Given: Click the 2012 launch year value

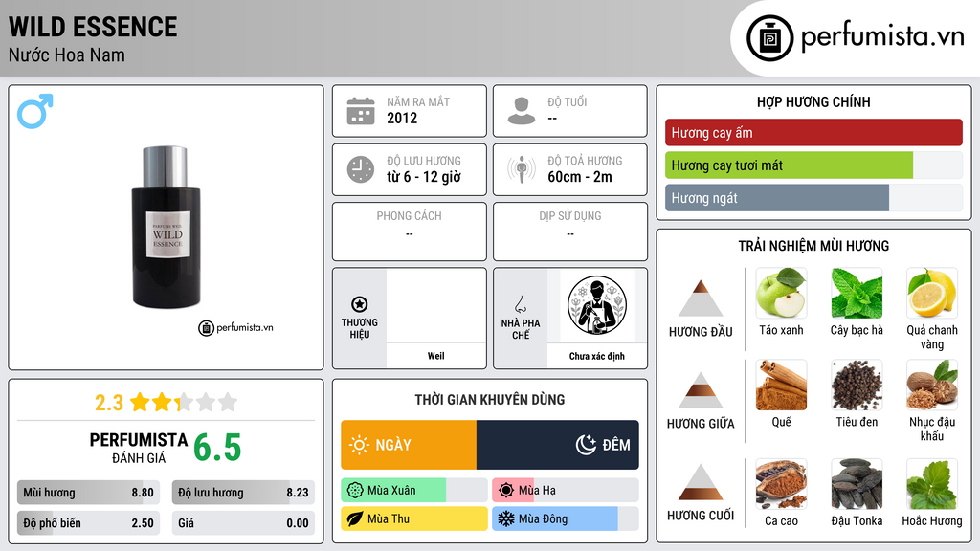Looking at the screenshot, I should point(402,118).
